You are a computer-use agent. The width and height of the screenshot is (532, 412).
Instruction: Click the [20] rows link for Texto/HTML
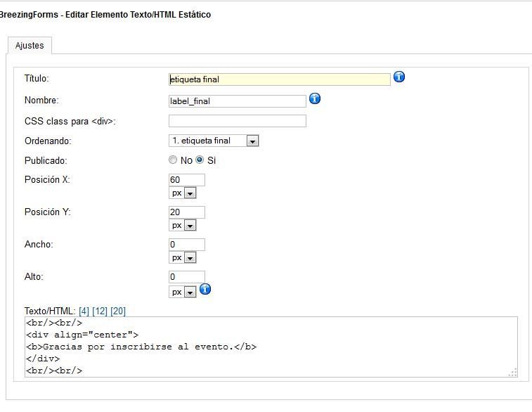(x=118, y=311)
